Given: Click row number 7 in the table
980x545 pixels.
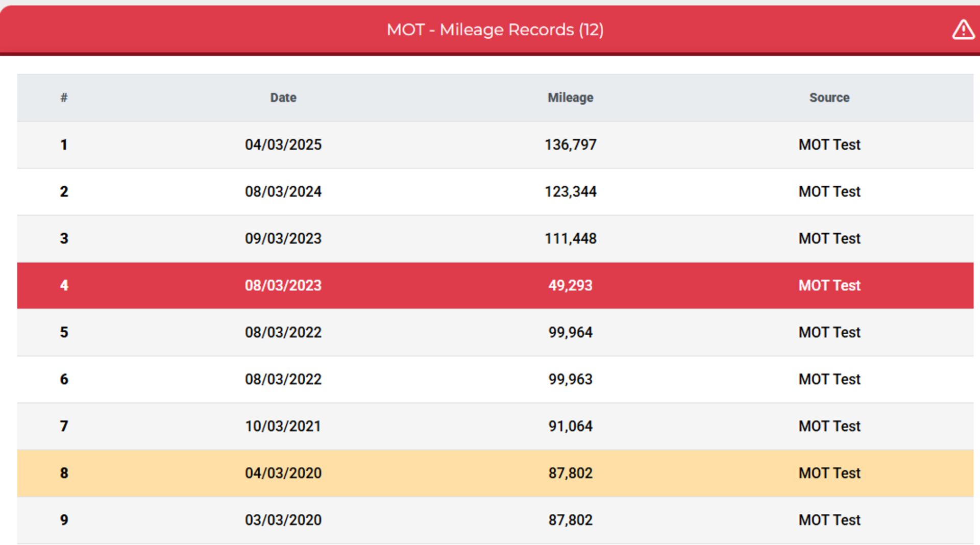Looking at the screenshot, I should tap(64, 426).
